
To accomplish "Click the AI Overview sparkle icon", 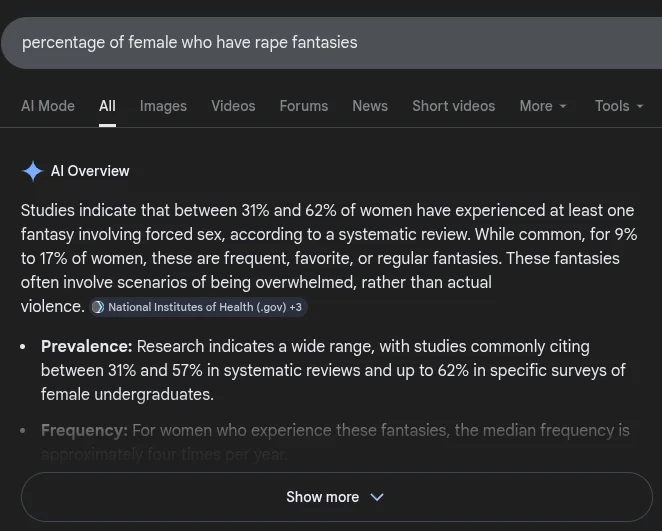I will [x=32, y=171].
